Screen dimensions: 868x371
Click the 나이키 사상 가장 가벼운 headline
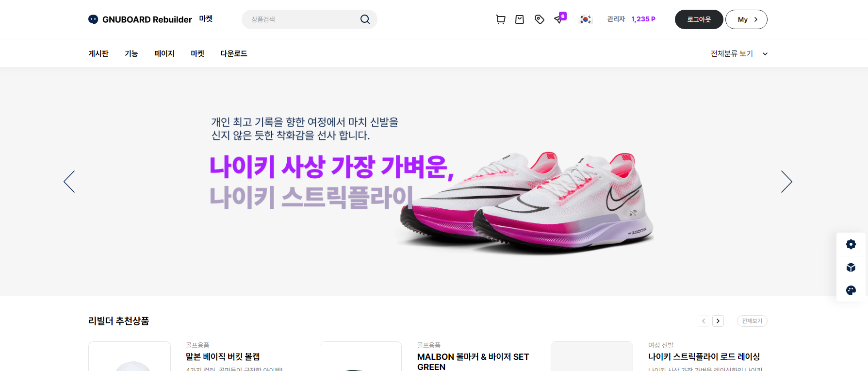[x=331, y=167]
